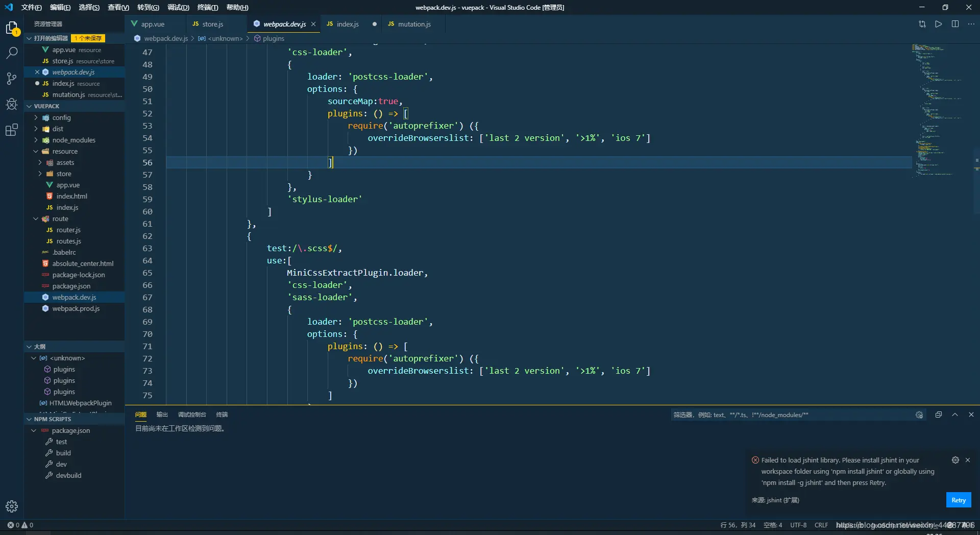Split the editor to the right
Image resolution: width=980 pixels, height=535 pixels.
955,24
